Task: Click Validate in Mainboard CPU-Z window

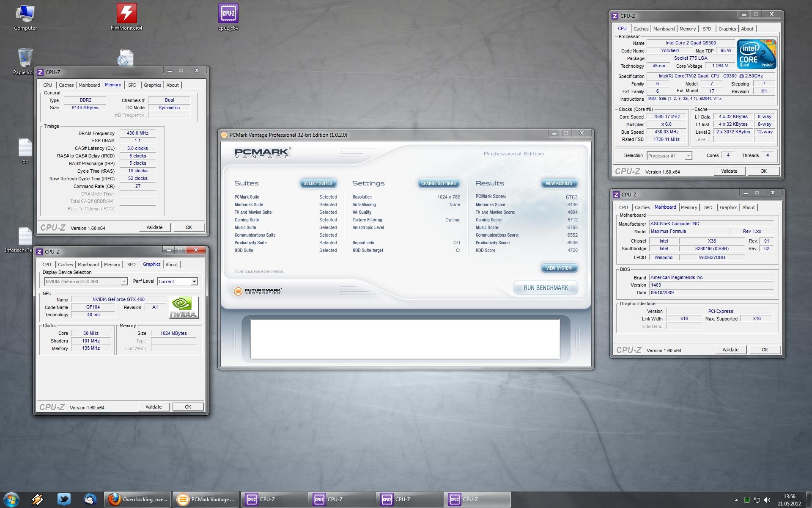Action: point(730,350)
